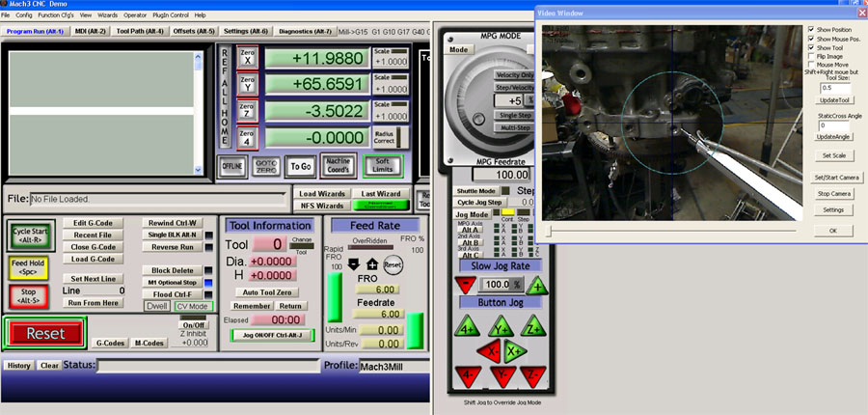This screenshot has width=868, height=415.
Task: Click the Video Window slider handle
Action: point(549,231)
